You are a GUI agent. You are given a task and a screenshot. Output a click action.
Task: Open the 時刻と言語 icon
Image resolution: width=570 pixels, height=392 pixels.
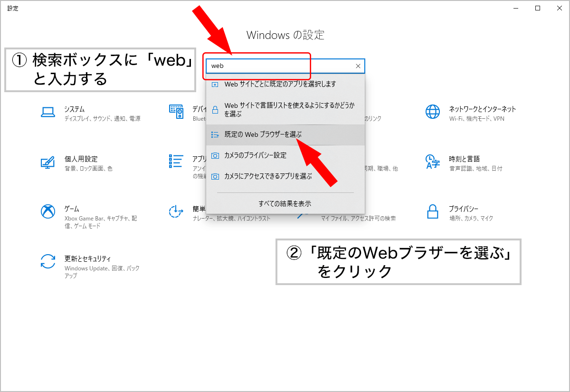[x=433, y=162]
